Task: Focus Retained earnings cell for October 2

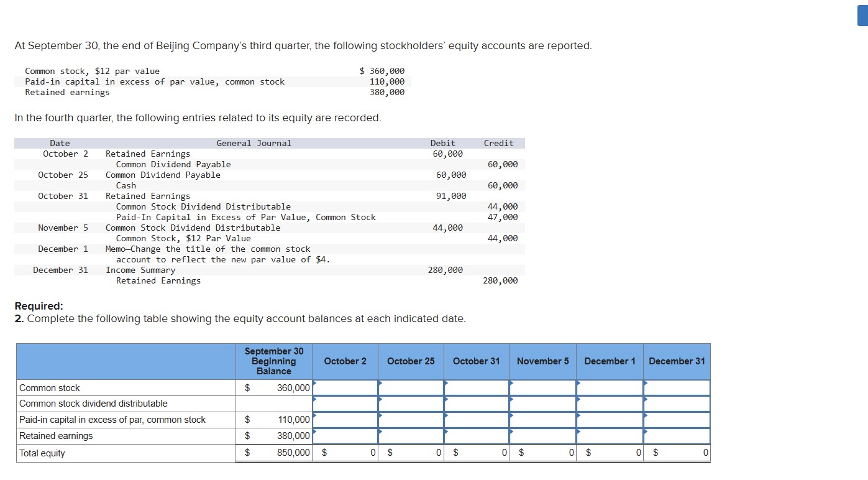Action: click(345, 436)
